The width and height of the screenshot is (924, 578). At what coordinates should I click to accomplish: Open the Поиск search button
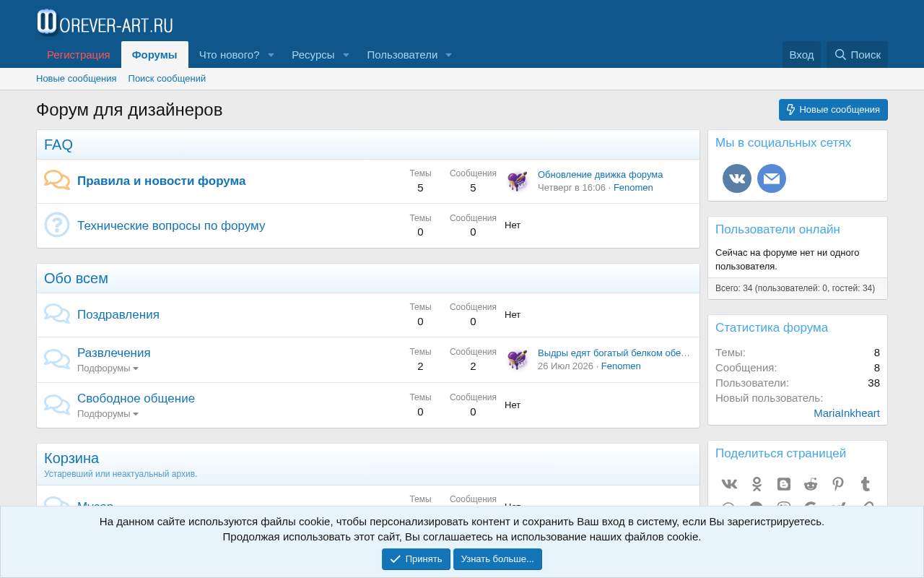tap(858, 55)
